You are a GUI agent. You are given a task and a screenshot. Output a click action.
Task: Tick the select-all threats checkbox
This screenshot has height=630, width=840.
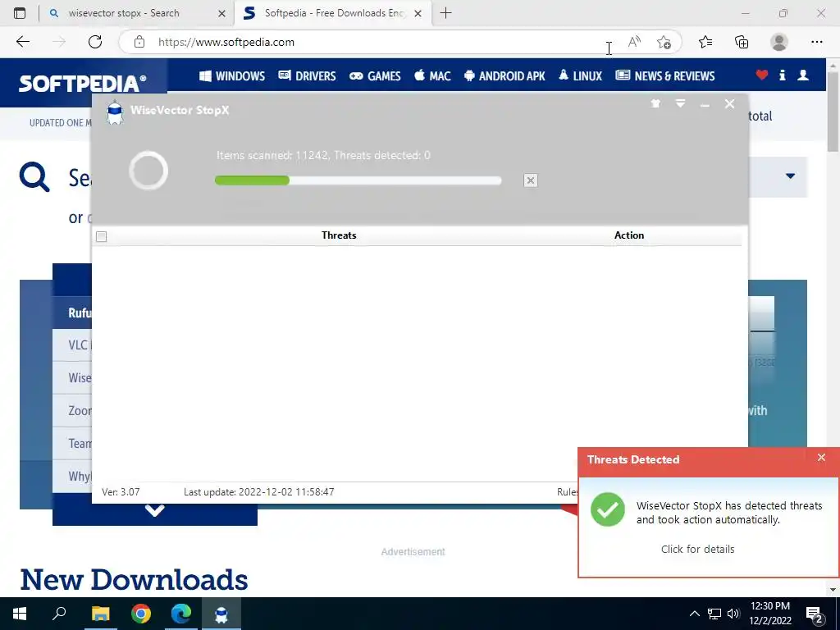pyautogui.click(x=101, y=236)
